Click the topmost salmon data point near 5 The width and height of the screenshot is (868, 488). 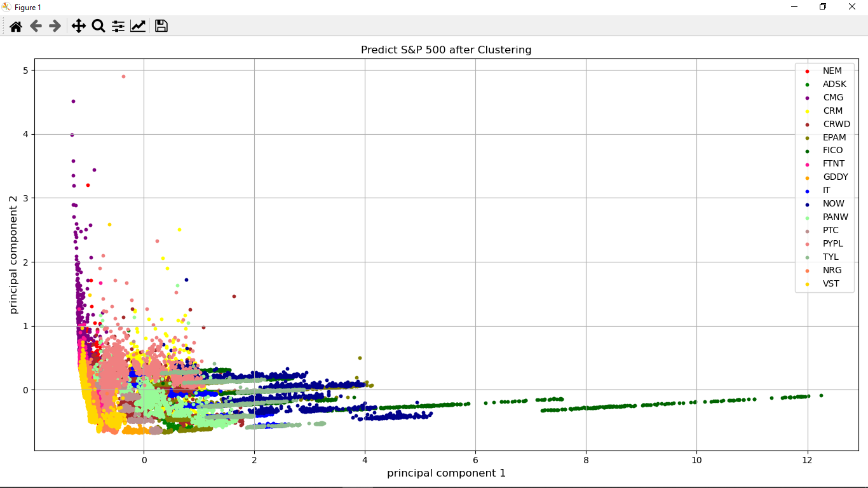point(123,76)
